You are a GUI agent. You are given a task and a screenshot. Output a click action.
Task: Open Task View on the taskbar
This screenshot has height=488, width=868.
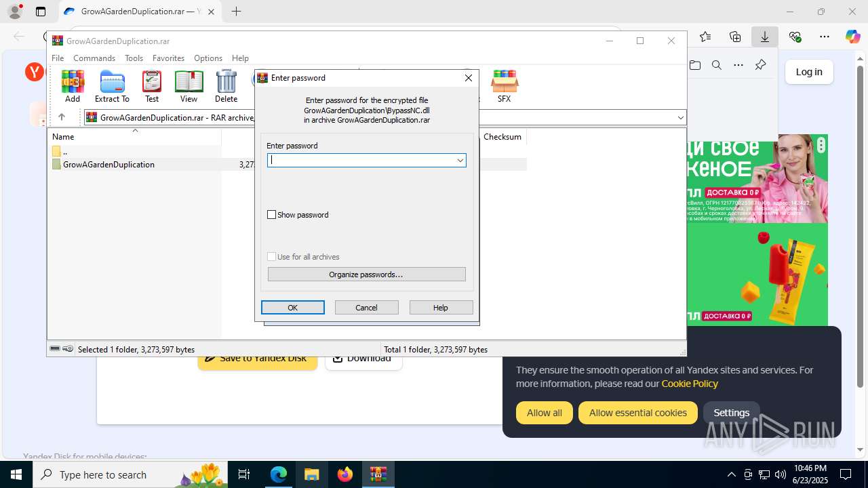(245, 474)
